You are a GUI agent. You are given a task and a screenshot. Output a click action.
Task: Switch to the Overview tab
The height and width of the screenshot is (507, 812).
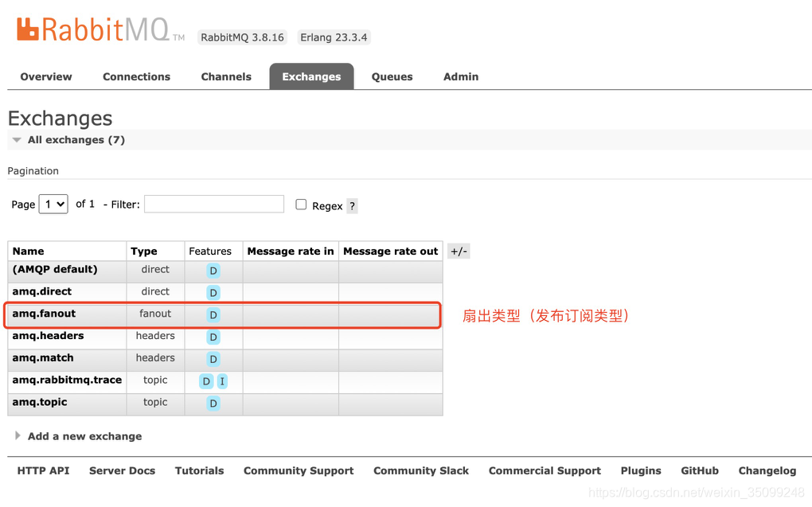46,76
